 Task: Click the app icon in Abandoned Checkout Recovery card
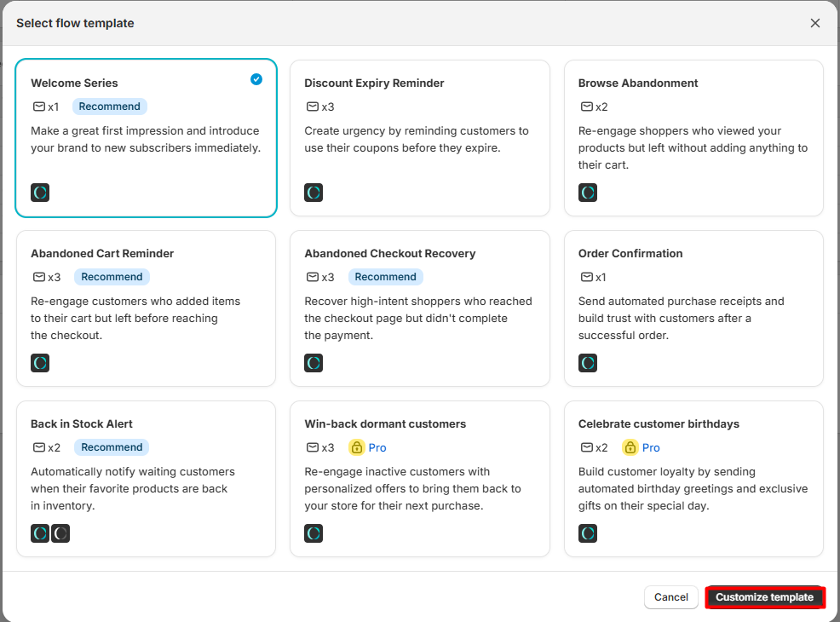[314, 363]
